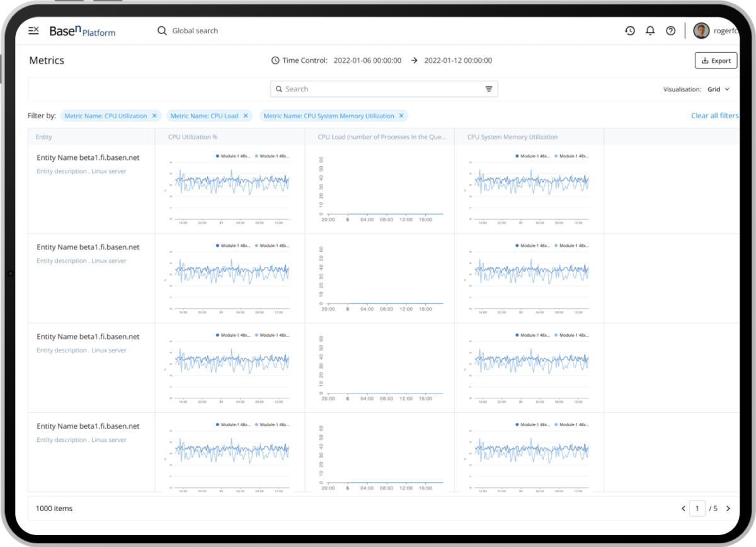This screenshot has width=756, height=547.
Task: Click inside the page number input field
Action: click(697, 509)
